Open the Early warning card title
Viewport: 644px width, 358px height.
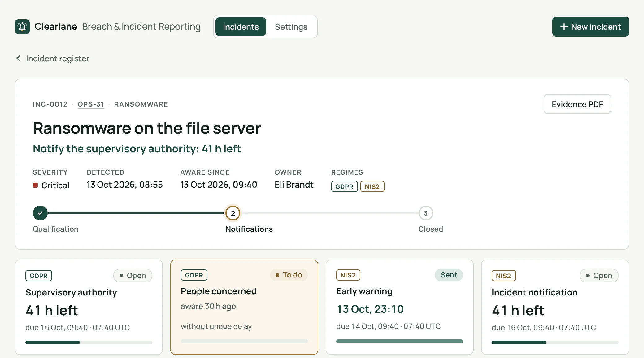point(364,291)
